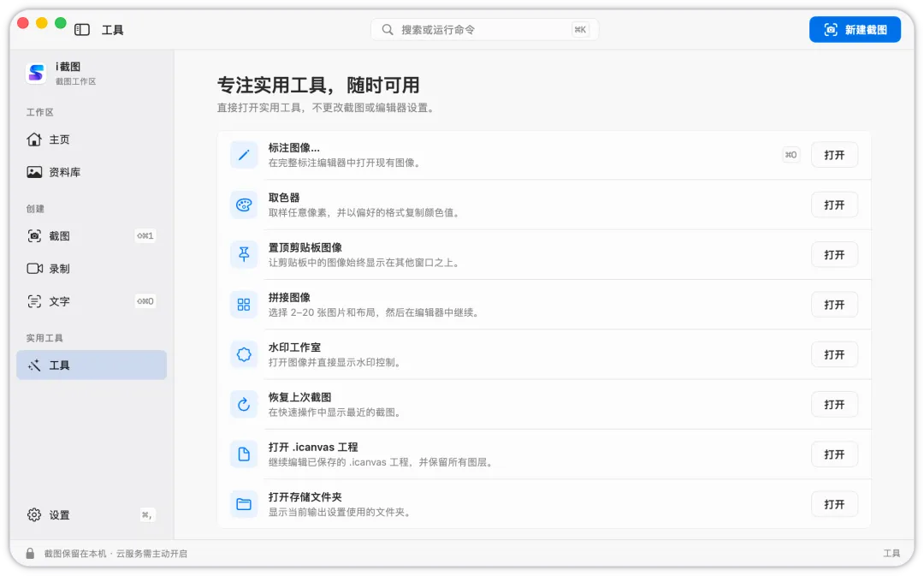Click the 标注图像... title text

pos(294,147)
